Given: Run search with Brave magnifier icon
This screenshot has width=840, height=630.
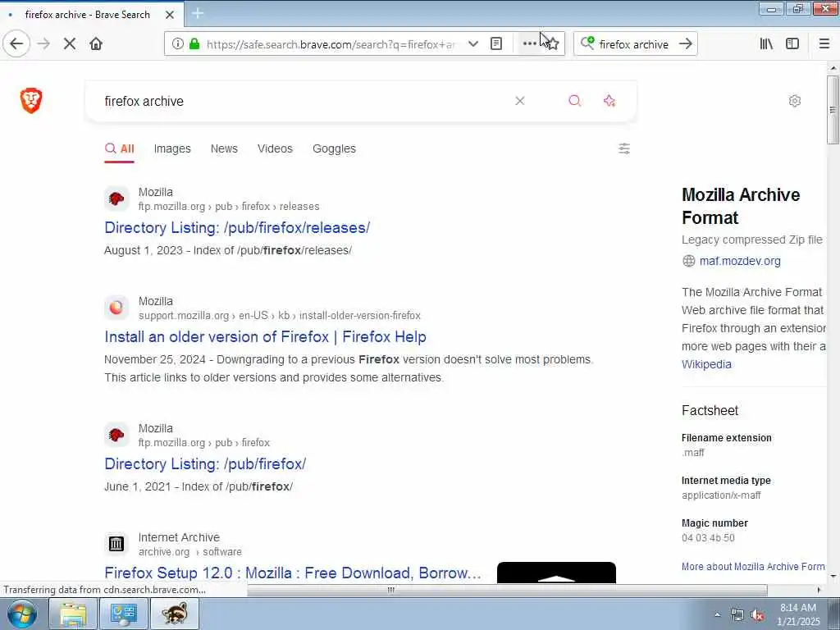Looking at the screenshot, I should click(x=575, y=101).
